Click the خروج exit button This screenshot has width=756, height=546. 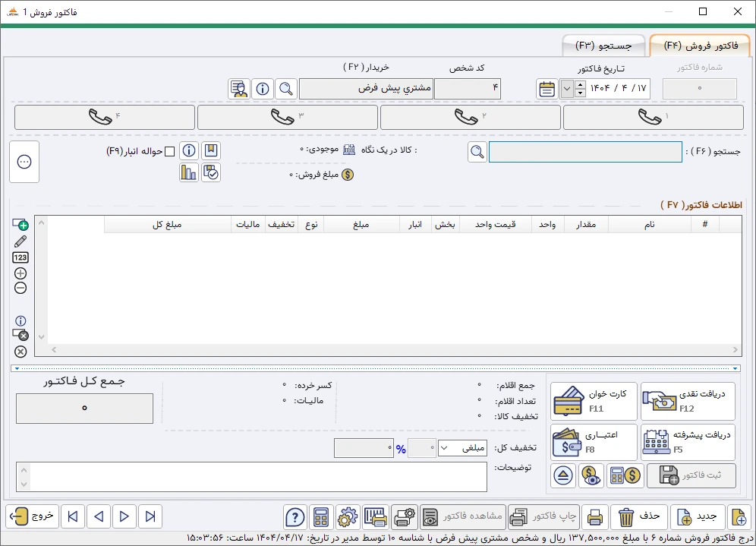tap(31, 516)
